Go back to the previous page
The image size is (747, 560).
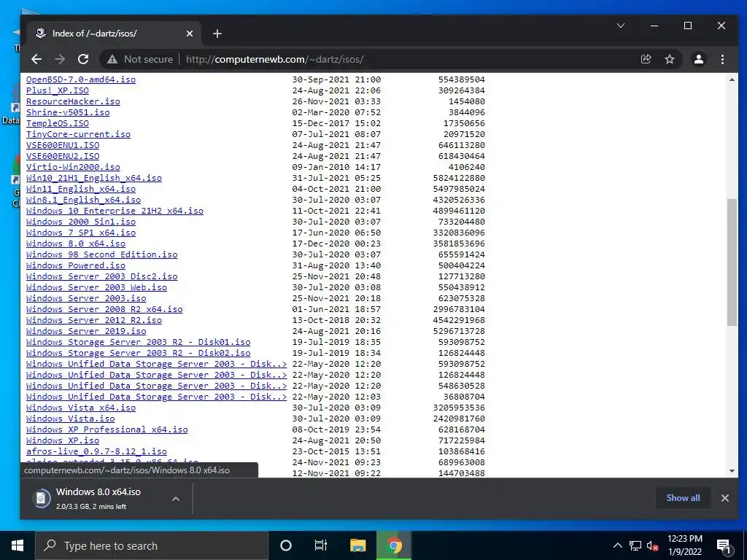click(36, 59)
